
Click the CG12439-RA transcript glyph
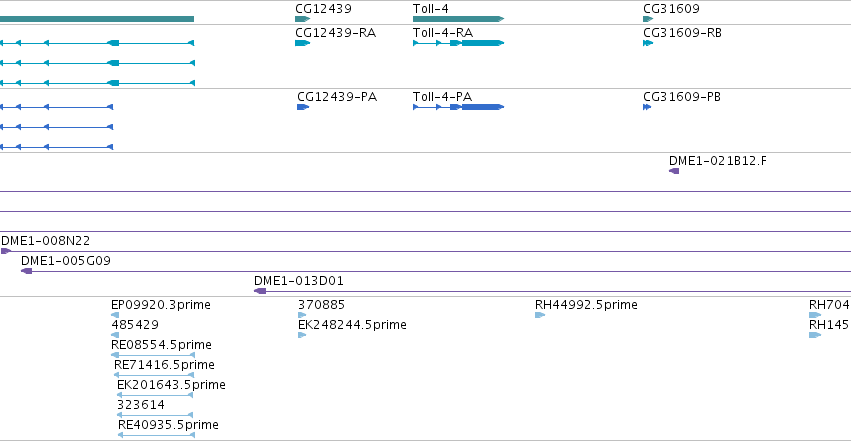tap(302, 43)
